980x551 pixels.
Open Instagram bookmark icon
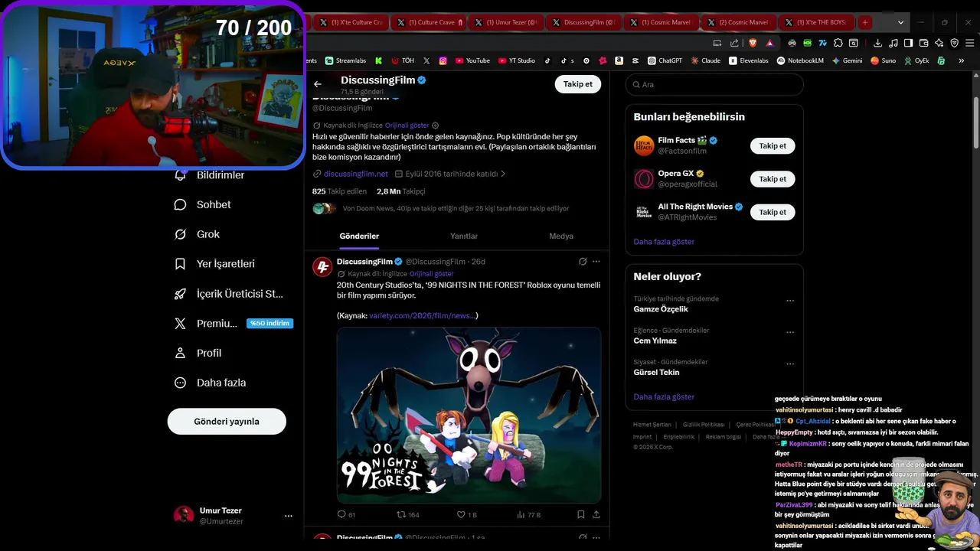pyautogui.click(x=443, y=60)
